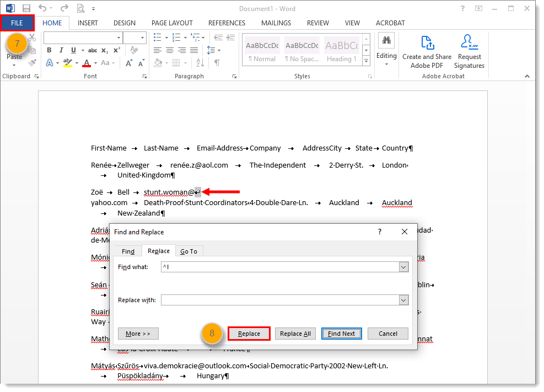Click the Replace button
Image resolution: width=544 pixels, height=392 pixels.
[x=248, y=334]
